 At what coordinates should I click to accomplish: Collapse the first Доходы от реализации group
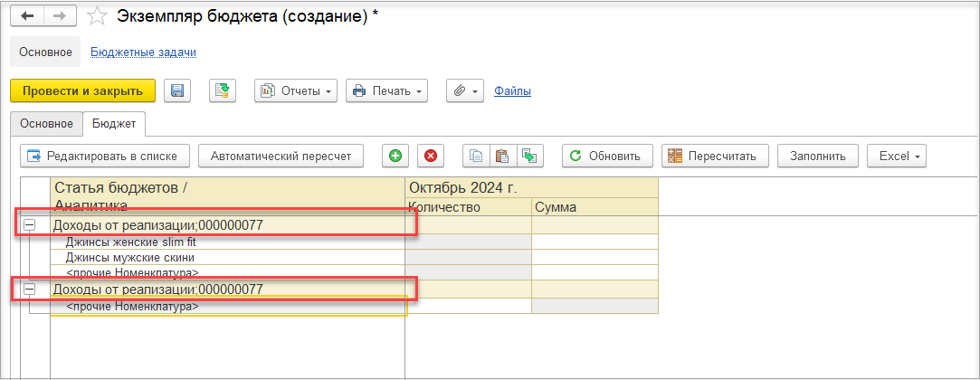30,224
